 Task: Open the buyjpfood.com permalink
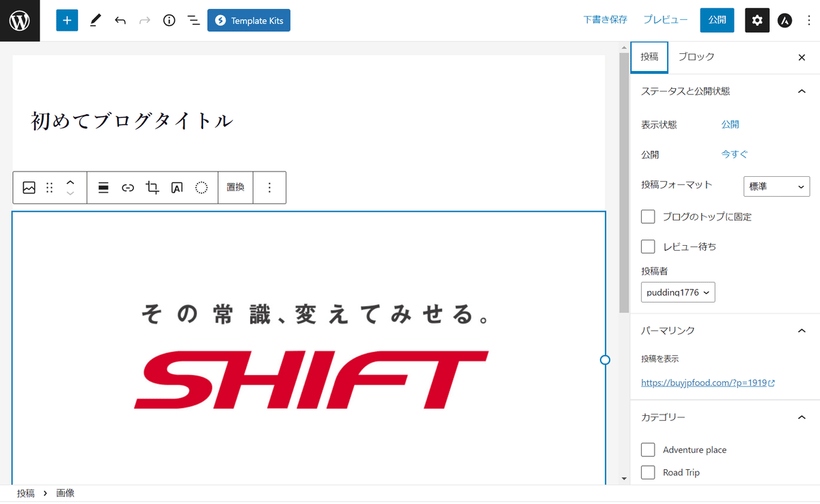708,383
